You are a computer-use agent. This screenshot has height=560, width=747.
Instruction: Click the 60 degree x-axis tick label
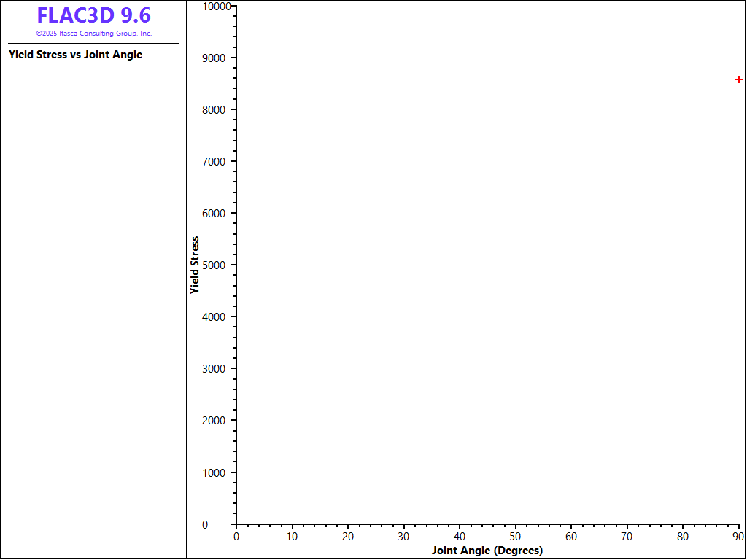click(x=571, y=537)
